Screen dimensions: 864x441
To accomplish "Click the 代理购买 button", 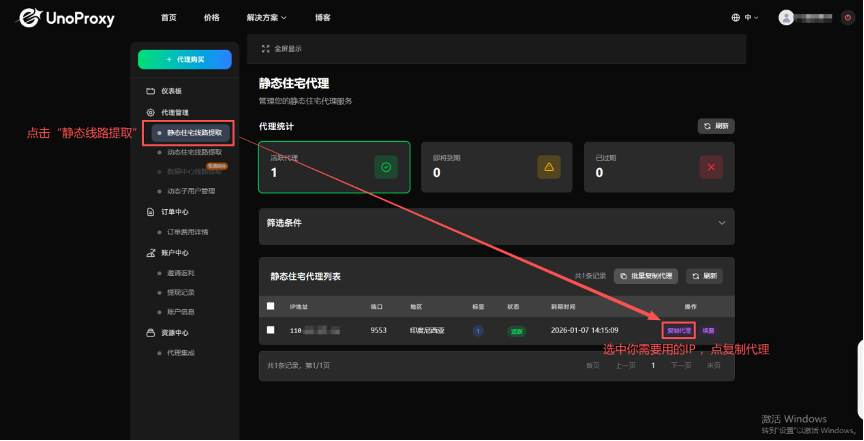I will (185, 60).
